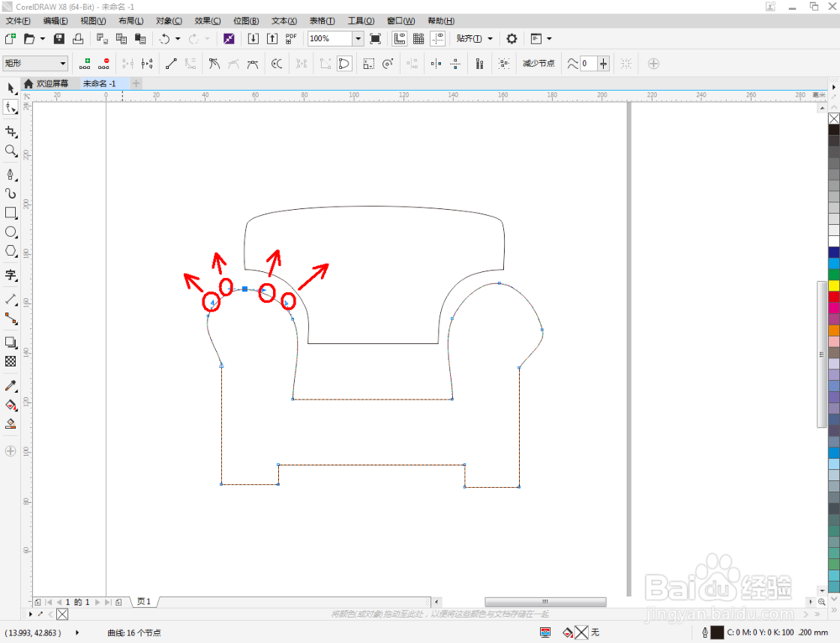Click the Import icon
This screenshot has height=643, width=840.
(x=253, y=39)
